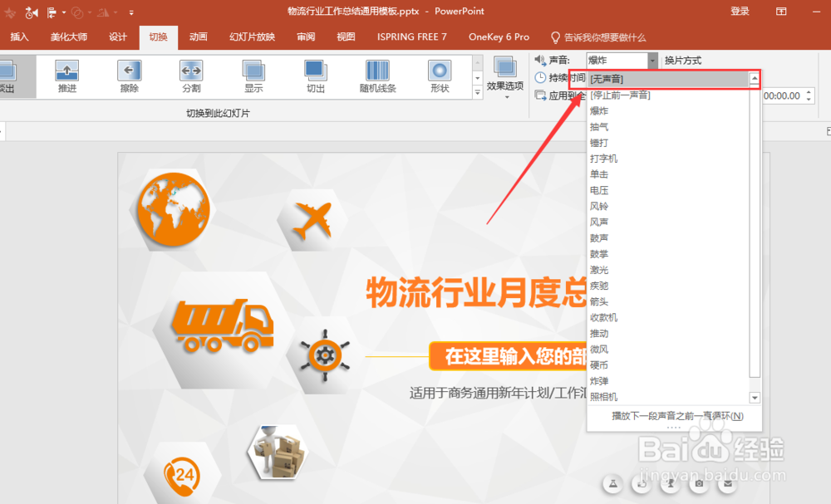The width and height of the screenshot is (831, 504).
Task: Select the 随机线条 (Random Bars) transition
Action: [x=377, y=76]
